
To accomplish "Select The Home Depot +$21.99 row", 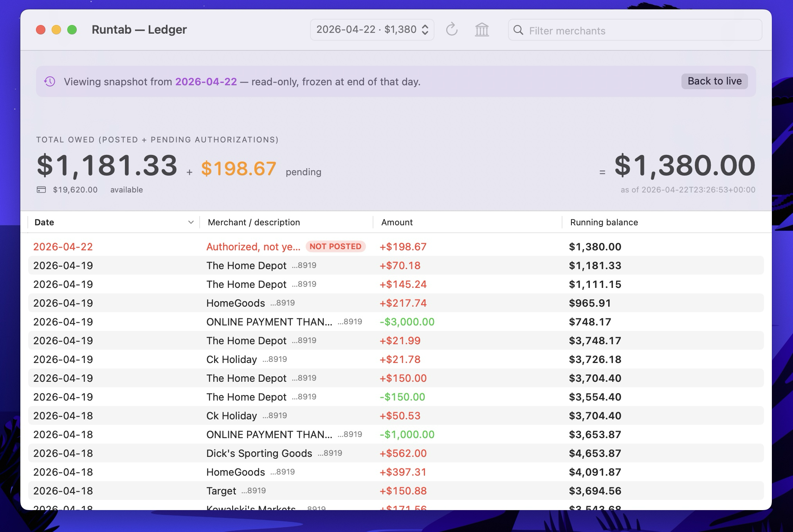I will coord(396,341).
